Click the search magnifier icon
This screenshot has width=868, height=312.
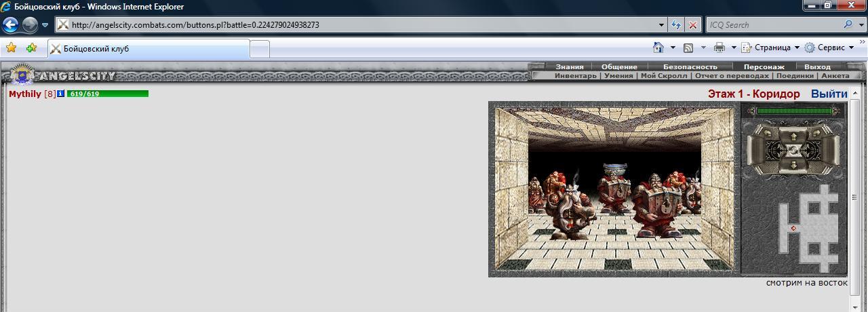[848, 24]
